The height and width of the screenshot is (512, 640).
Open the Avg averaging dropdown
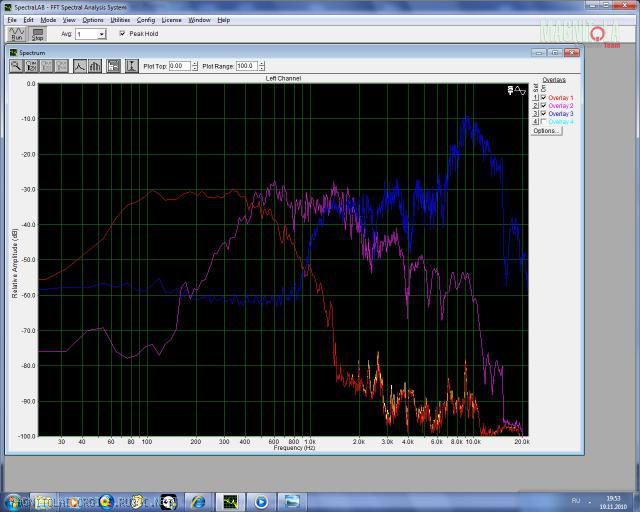click(102, 34)
